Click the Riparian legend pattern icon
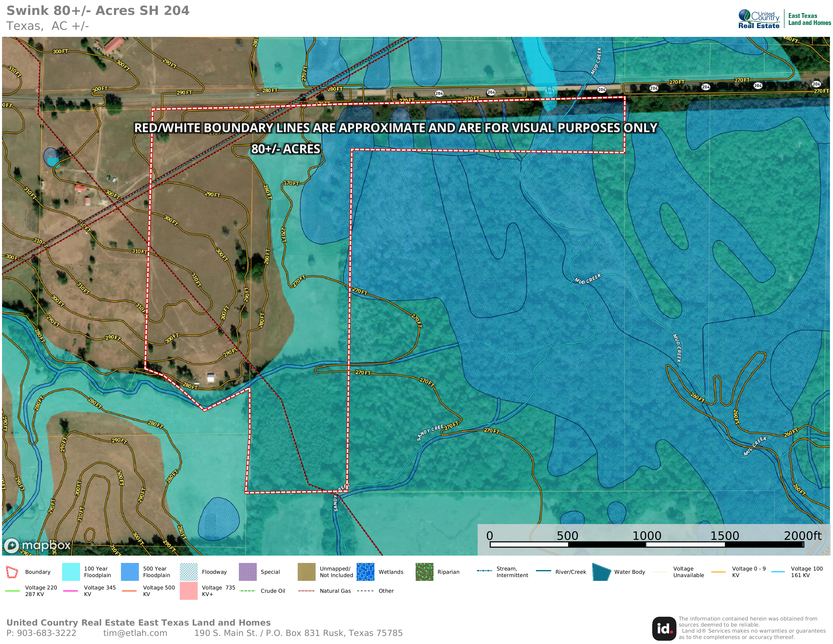Image resolution: width=833 pixels, height=644 pixels. pyautogui.click(x=424, y=572)
